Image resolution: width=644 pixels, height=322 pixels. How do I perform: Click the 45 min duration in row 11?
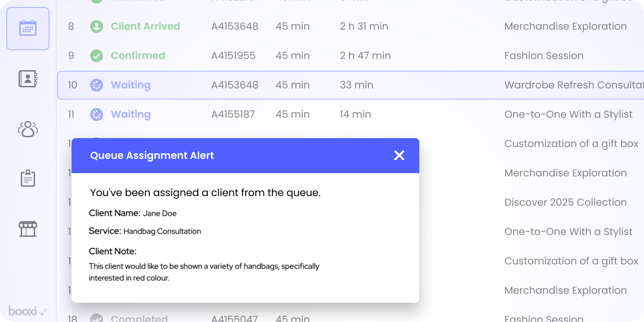coord(293,114)
